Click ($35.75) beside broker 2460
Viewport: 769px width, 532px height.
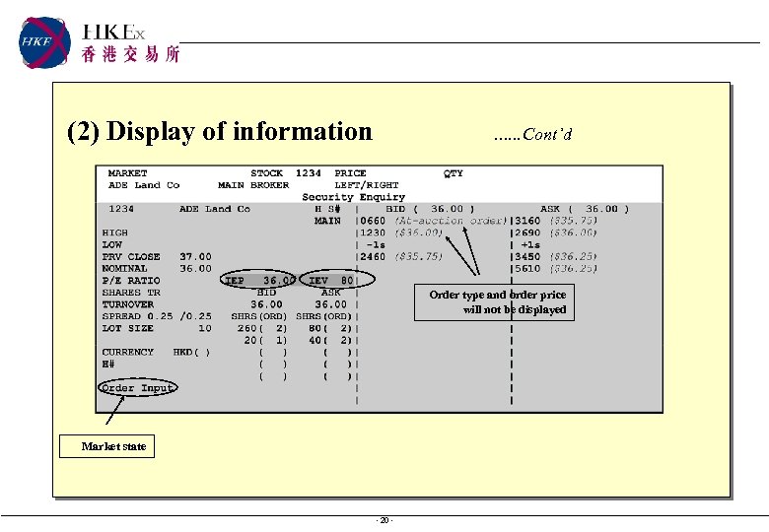click(x=419, y=257)
